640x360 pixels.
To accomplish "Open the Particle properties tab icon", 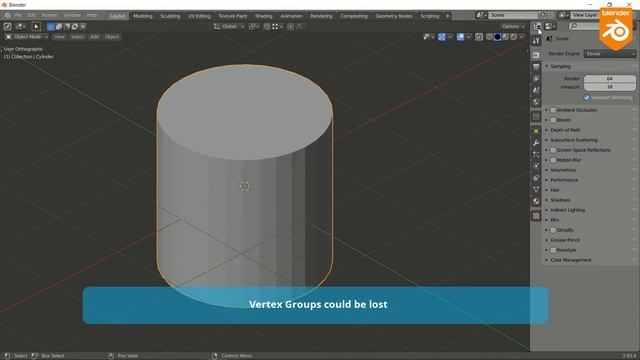I will pos(536,155).
